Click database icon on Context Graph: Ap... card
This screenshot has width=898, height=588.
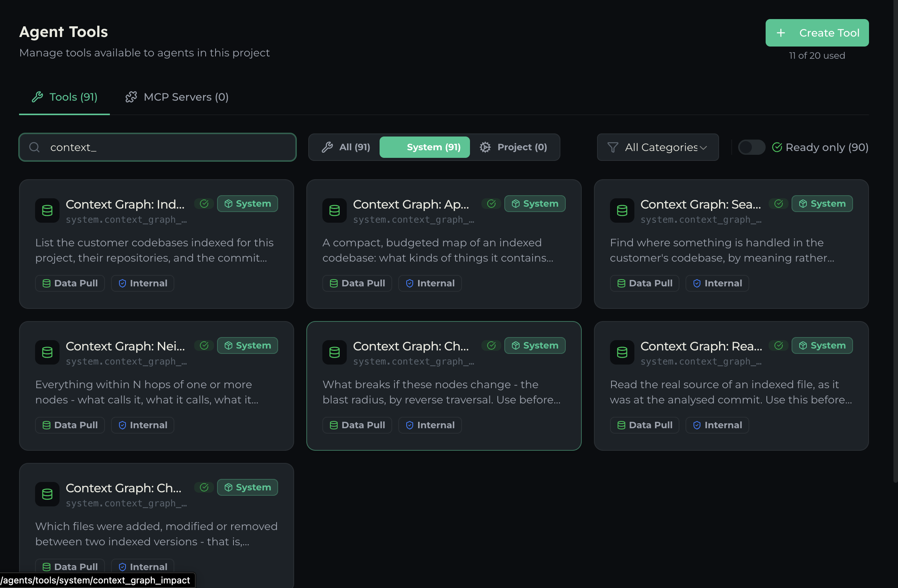click(x=335, y=210)
